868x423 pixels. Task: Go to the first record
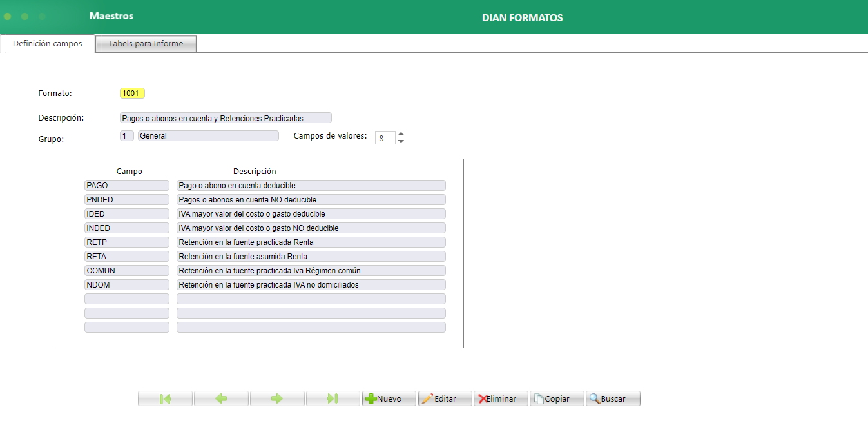(165, 398)
